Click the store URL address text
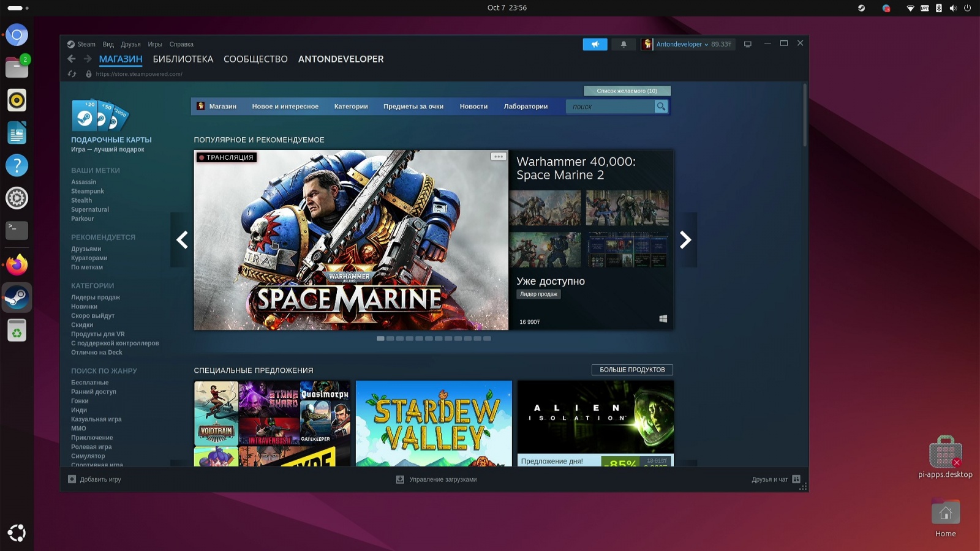 coord(139,74)
